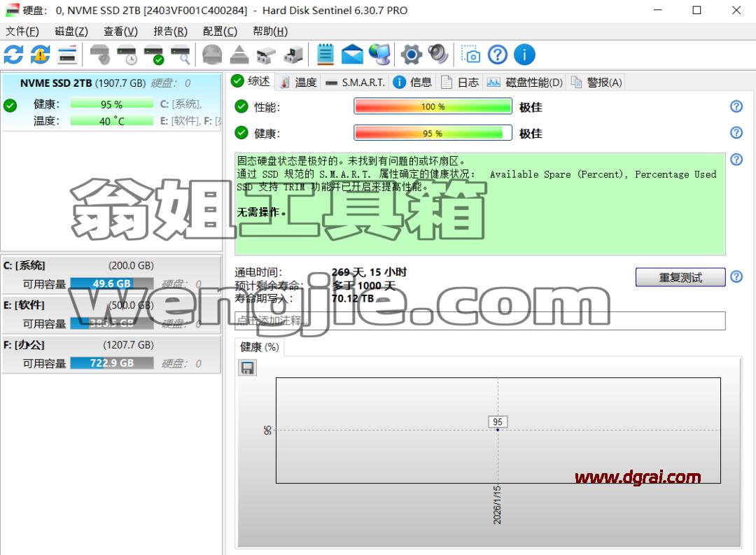The height and width of the screenshot is (555, 756).
Task: Switch to the 磁盘性能(D) tab
Action: (x=524, y=83)
